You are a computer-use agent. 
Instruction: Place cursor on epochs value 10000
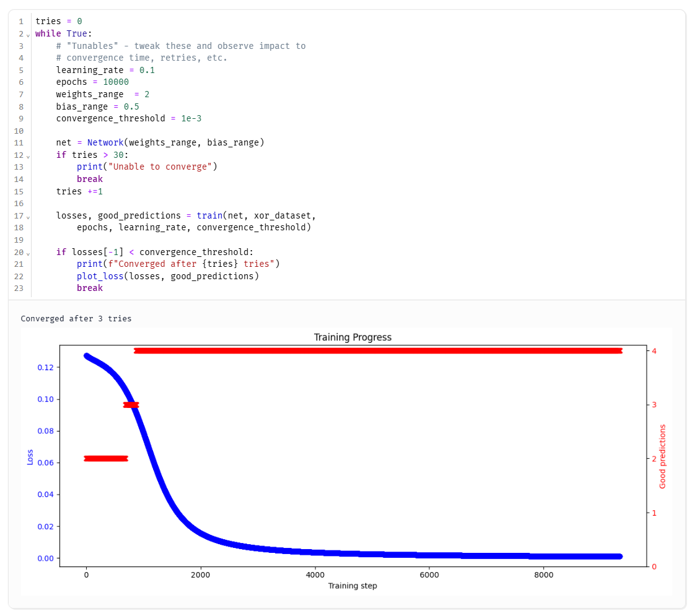point(116,82)
